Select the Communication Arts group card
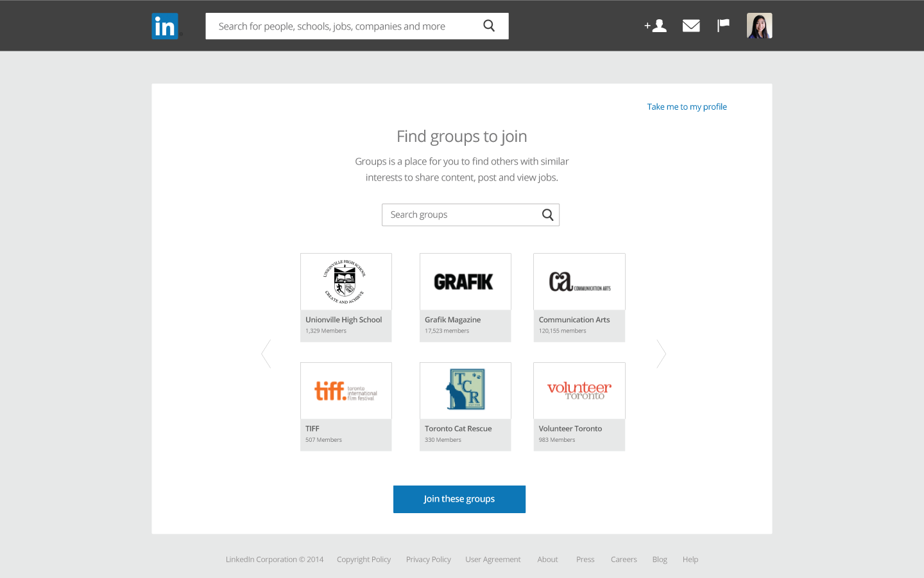 point(579,297)
